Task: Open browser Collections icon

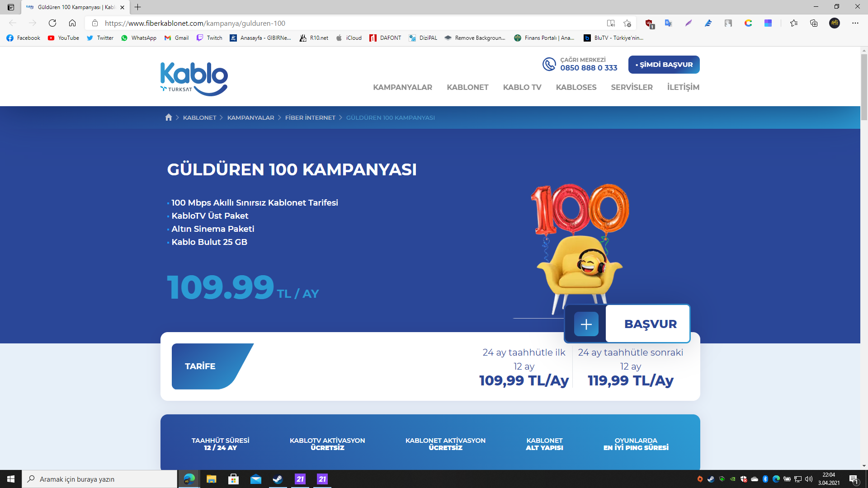Action: click(x=814, y=23)
